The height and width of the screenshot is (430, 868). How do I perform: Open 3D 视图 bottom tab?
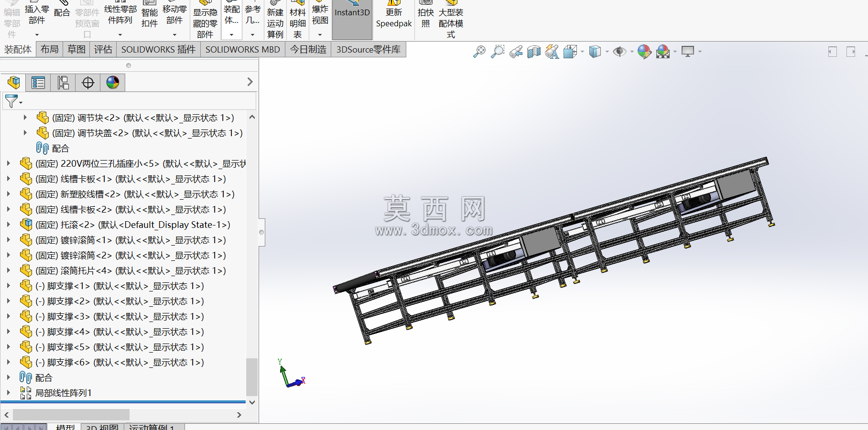[x=102, y=427]
